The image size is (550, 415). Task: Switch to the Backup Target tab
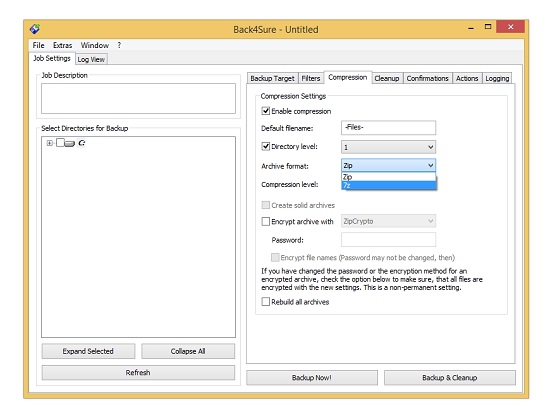pyautogui.click(x=272, y=78)
